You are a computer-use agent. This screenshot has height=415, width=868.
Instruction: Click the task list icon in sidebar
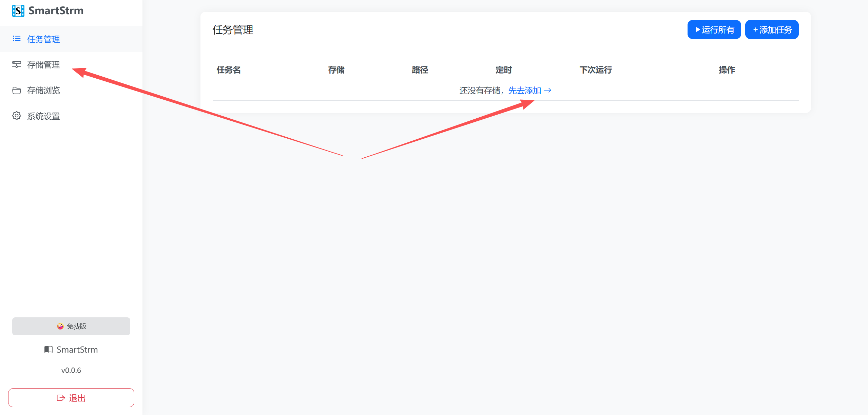17,39
